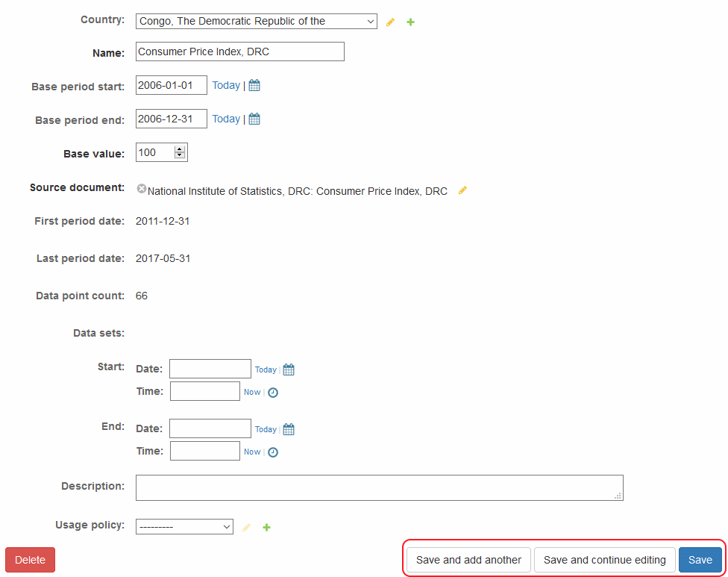Increase Base value with the up arrow
The image size is (728, 577).
pyautogui.click(x=179, y=149)
